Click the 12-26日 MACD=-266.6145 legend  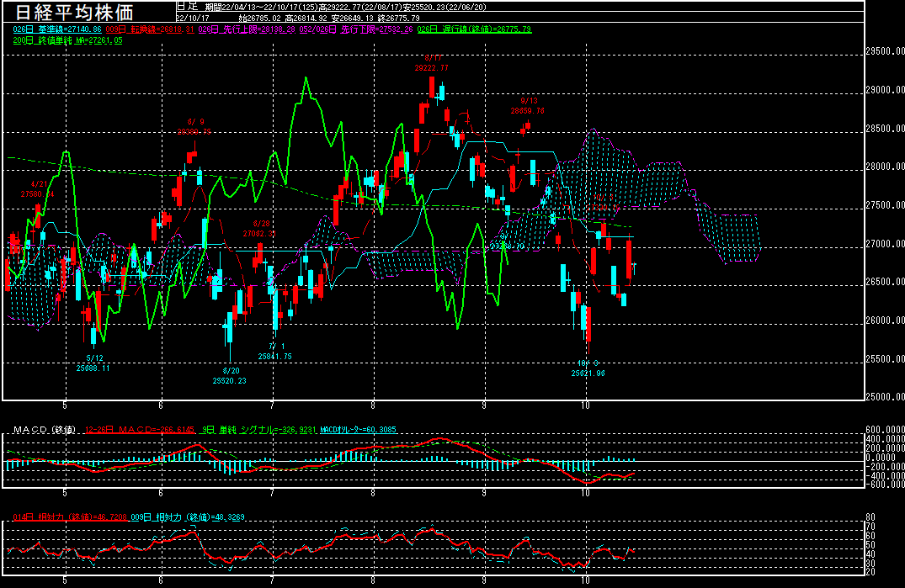[139, 430]
